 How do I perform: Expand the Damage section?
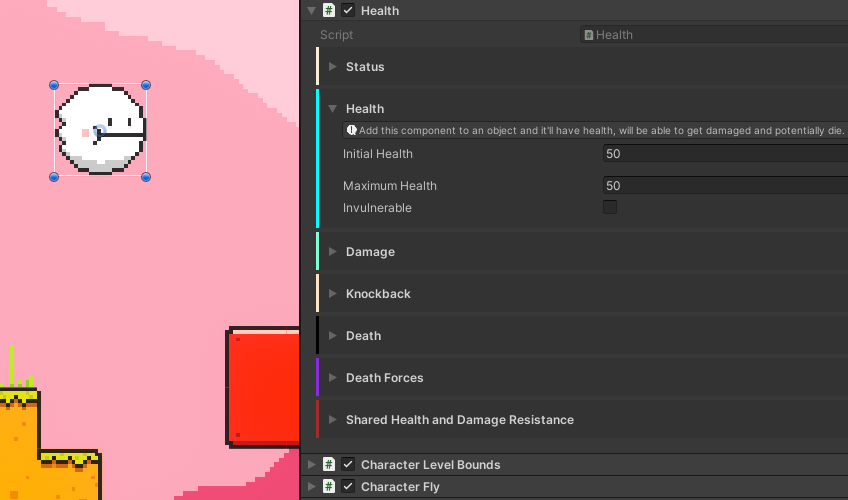click(333, 252)
